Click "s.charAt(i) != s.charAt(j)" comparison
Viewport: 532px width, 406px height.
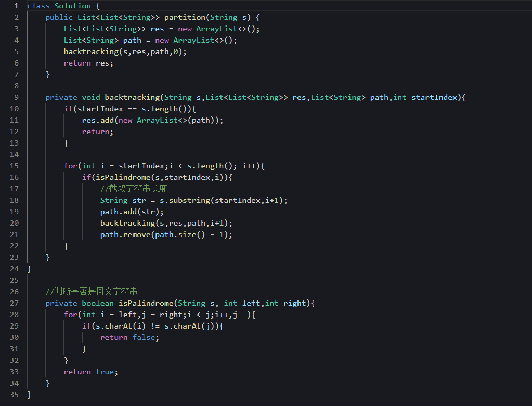click(157, 326)
